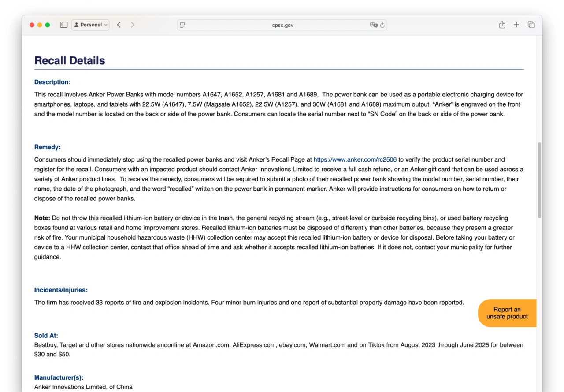564x392 pixels.
Task: Toggle the Safari sidebar
Action: click(x=63, y=25)
